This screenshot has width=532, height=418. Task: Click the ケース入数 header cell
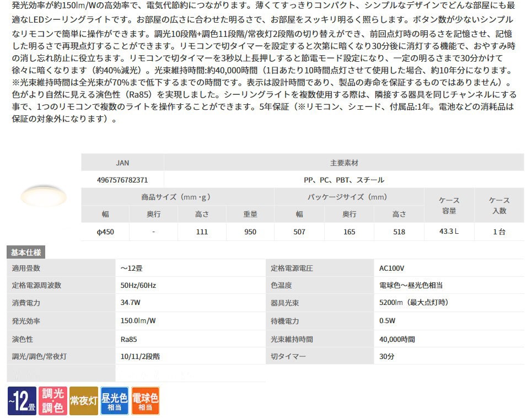click(x=499, y=205)
